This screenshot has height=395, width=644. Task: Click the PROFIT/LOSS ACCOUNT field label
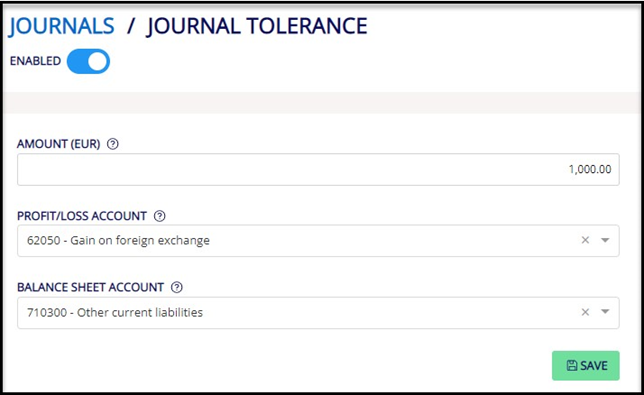click(82, 216)
